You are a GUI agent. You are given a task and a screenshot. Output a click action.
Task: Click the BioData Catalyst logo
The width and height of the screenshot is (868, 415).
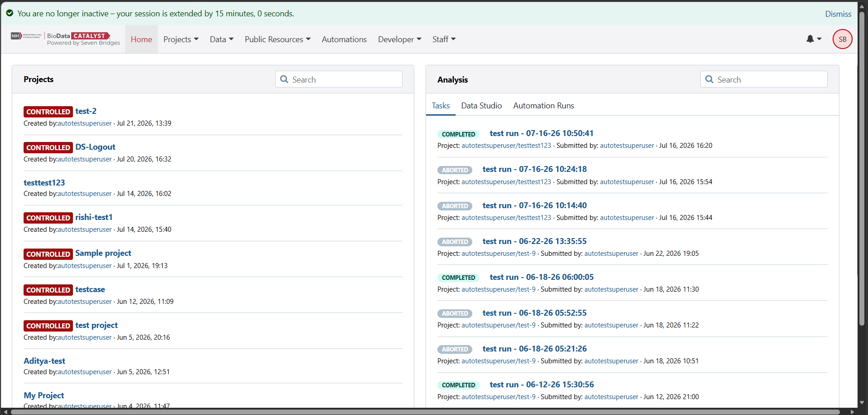[65, 39]
